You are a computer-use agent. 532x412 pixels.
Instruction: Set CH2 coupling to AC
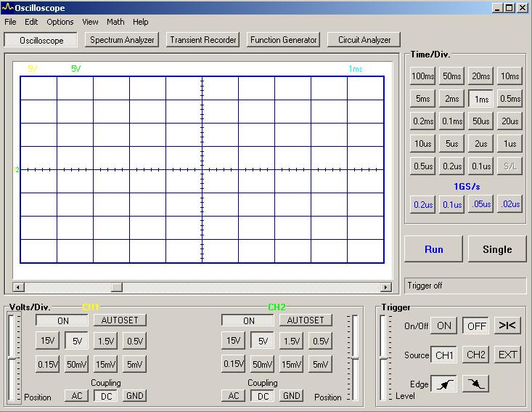(x=234, y=396)
